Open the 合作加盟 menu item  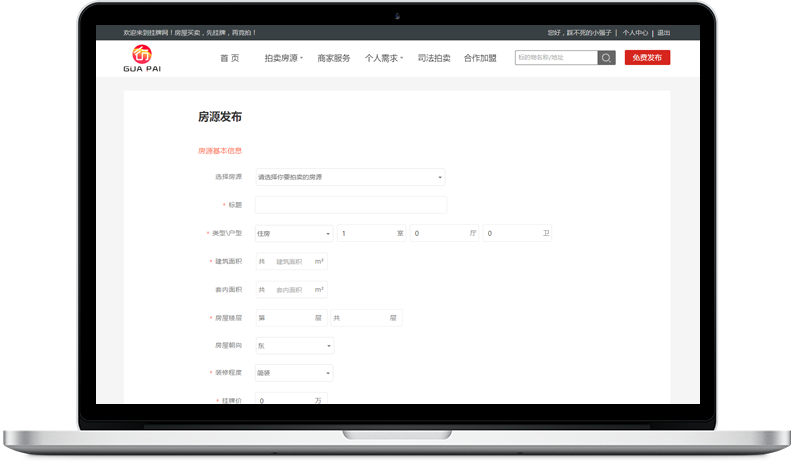(x=480, y=58)
